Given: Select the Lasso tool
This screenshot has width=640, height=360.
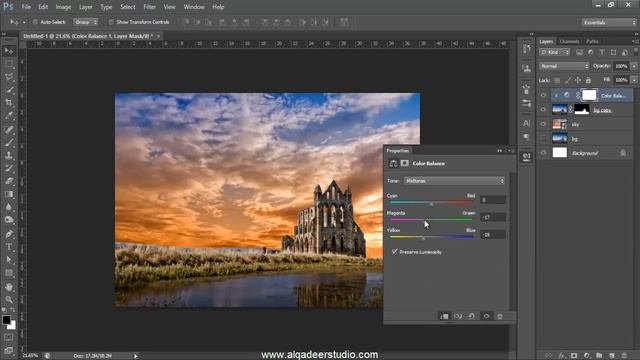Looking at the screenshot, I should pyautogui.click(x=9, y=77).
